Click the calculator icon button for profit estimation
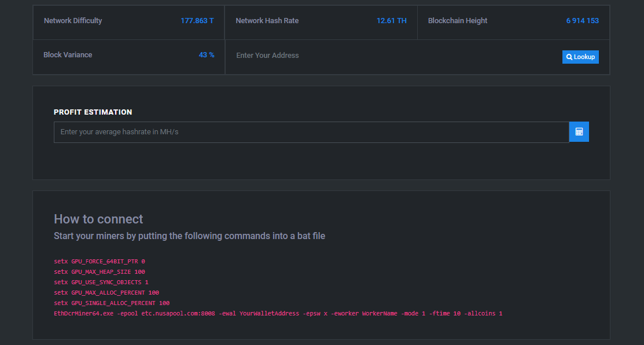 point(579,132)
